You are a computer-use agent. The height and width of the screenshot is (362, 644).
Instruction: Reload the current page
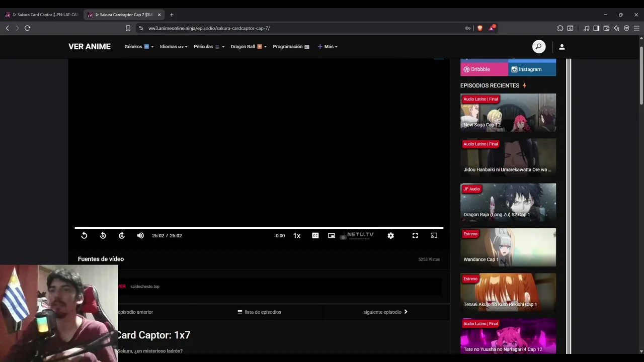click(28, 28)
